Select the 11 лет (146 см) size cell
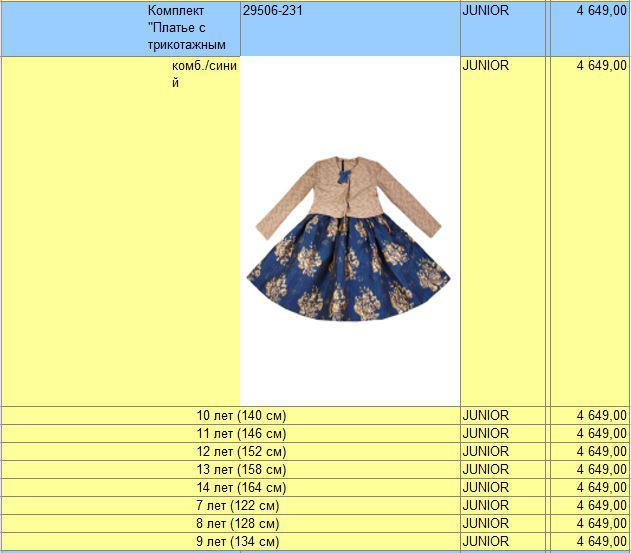This screenshot has height=553, width=631. tap(241, 434)
